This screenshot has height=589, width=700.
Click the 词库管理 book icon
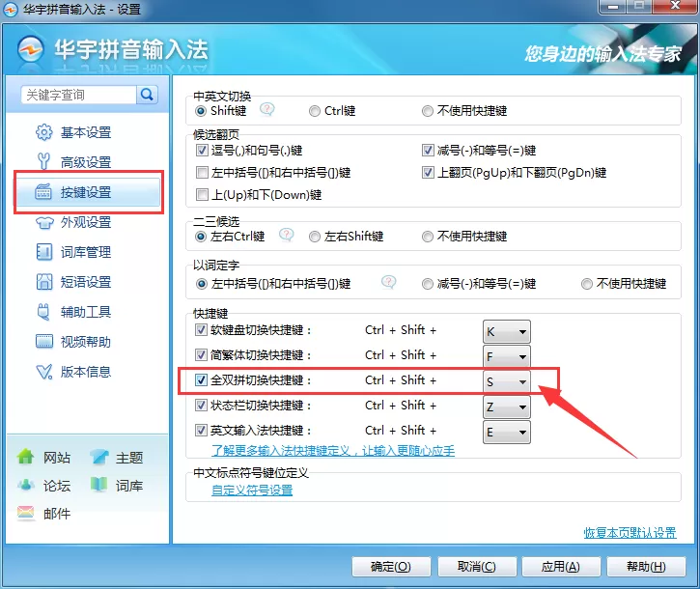pos(43,252)
